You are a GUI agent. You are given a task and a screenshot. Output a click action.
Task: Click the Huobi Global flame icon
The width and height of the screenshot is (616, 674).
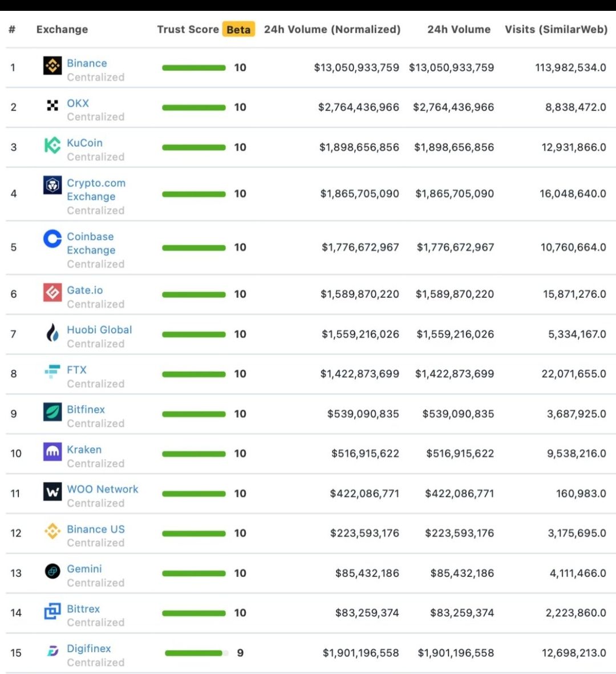[x=52, y=332]
